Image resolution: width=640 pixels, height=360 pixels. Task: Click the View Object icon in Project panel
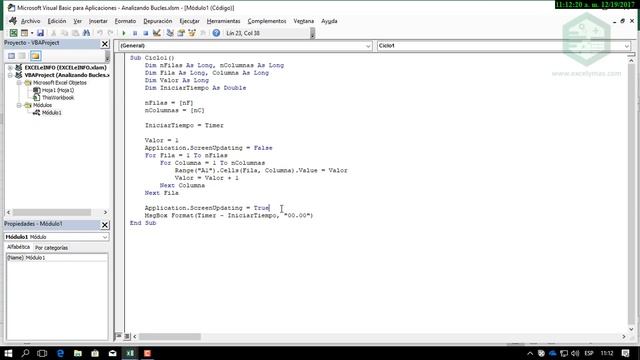(x=22, y=56)
